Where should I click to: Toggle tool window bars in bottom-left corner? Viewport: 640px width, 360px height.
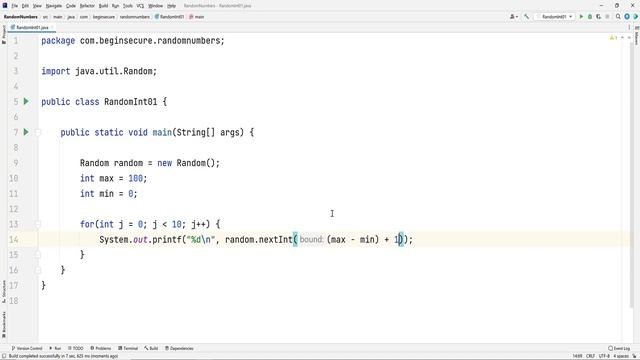coord(4,356)
